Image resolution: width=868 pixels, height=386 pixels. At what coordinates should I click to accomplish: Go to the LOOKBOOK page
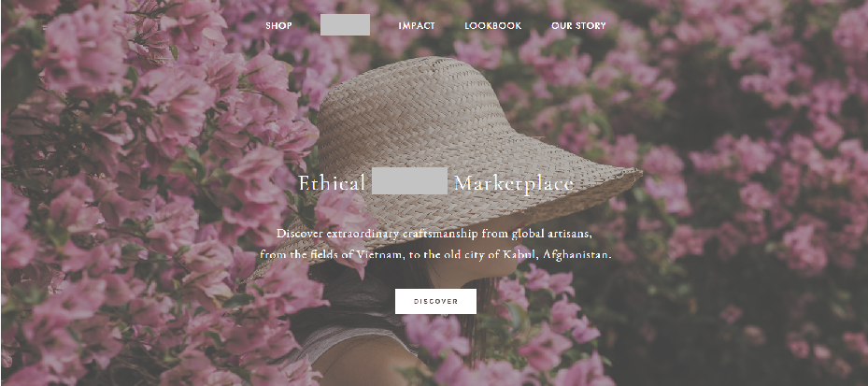492,25
